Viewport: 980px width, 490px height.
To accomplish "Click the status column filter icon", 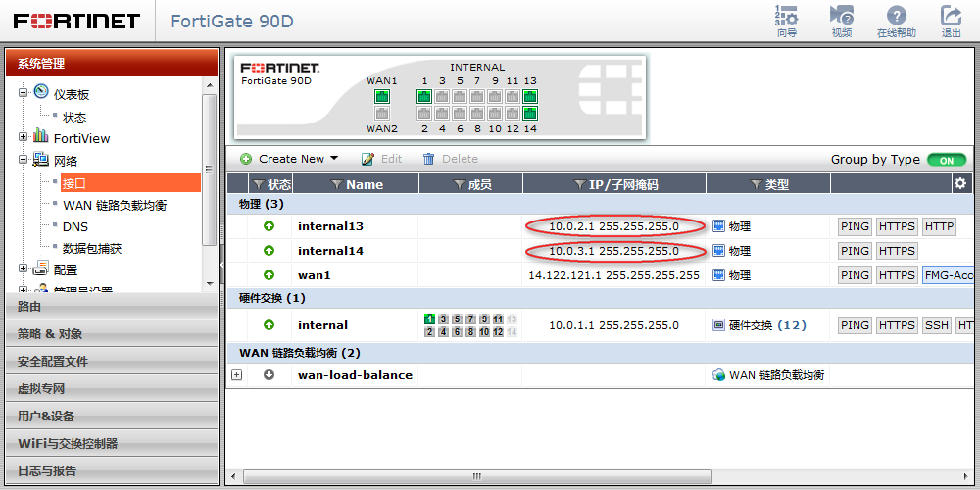I will [x=259, y=184].
